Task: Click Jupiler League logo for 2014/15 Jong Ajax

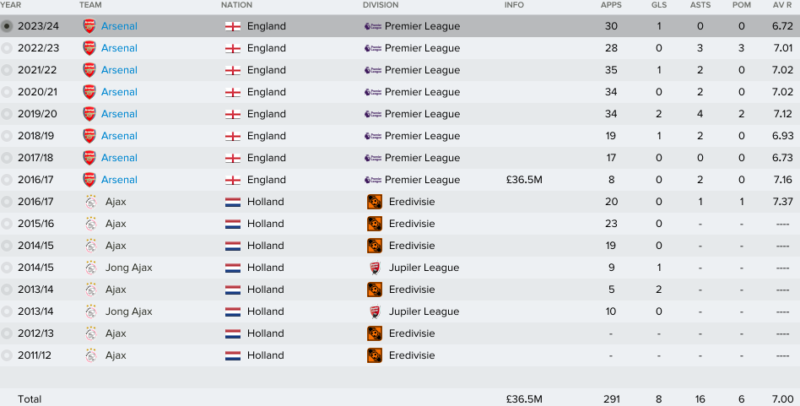Action: coord(374,268)
